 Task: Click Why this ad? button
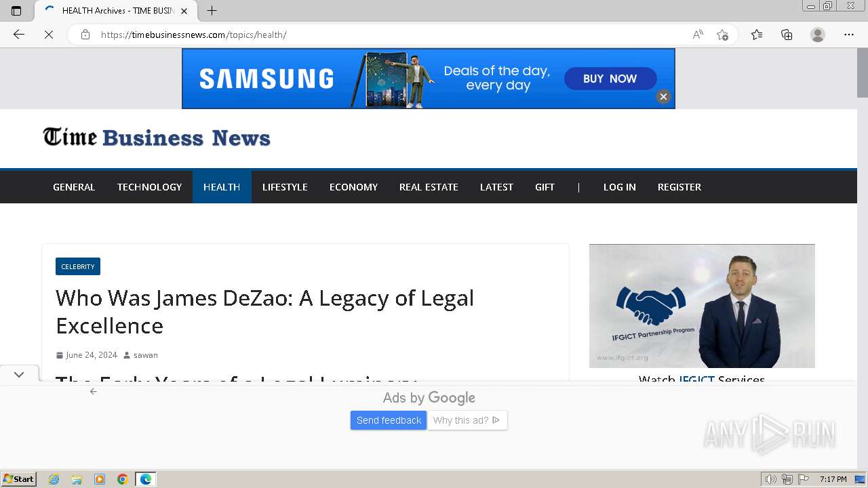click(x=467, y=420)
